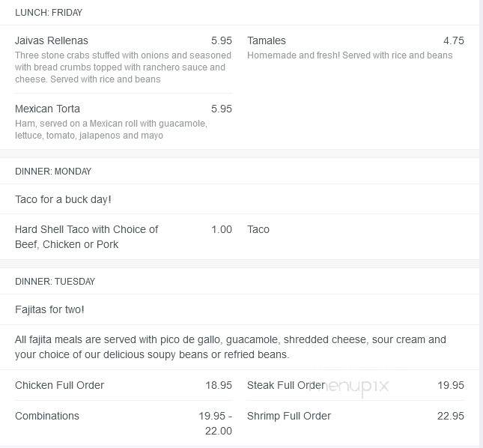Click the standalone Taco entry

click(x=258, y=229)
